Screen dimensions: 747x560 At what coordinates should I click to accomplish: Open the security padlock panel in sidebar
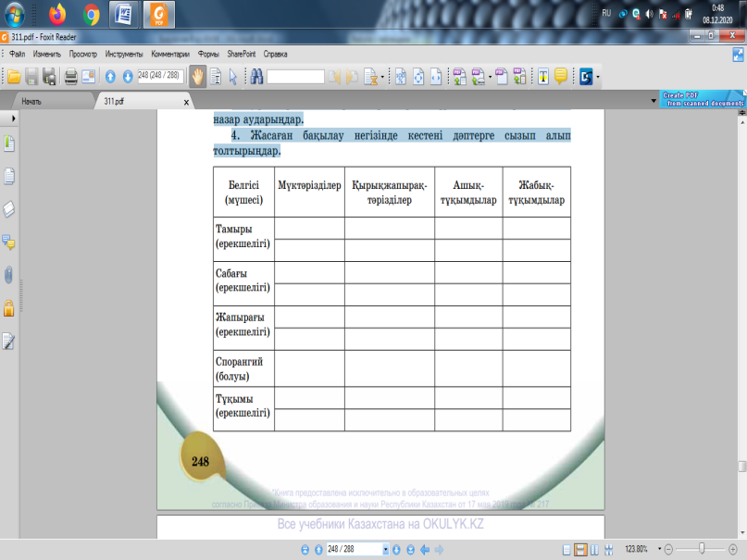coord(9,308)
